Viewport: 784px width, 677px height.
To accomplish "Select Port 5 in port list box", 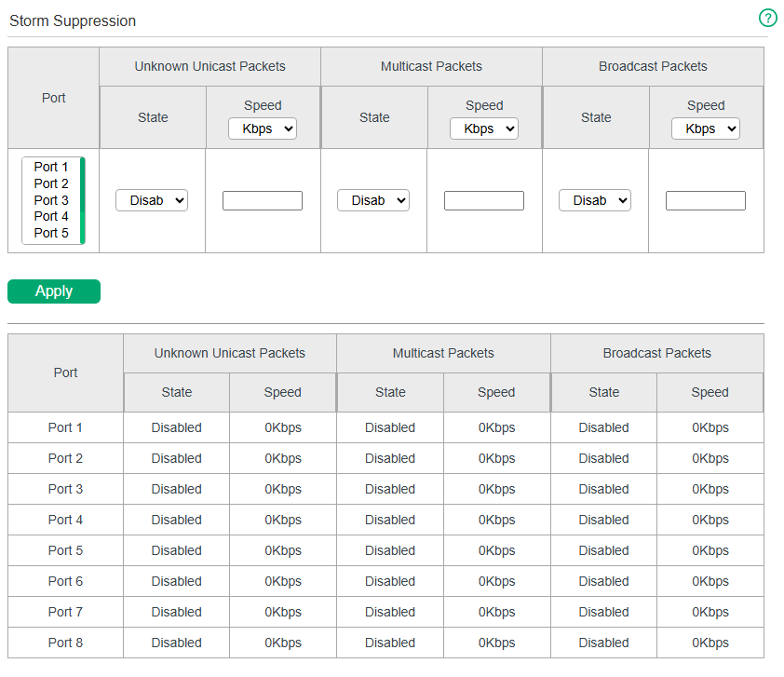I will pyautogui.click(x=51, y=233).
